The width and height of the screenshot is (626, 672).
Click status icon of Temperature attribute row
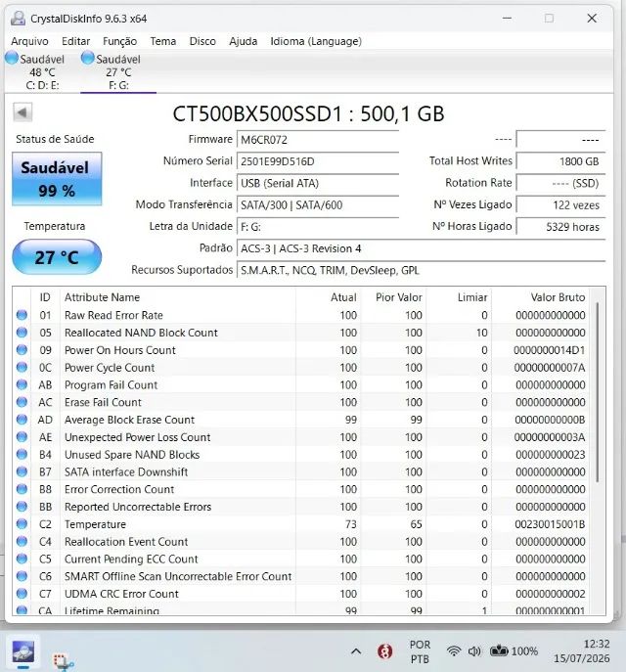pos(22,524)
